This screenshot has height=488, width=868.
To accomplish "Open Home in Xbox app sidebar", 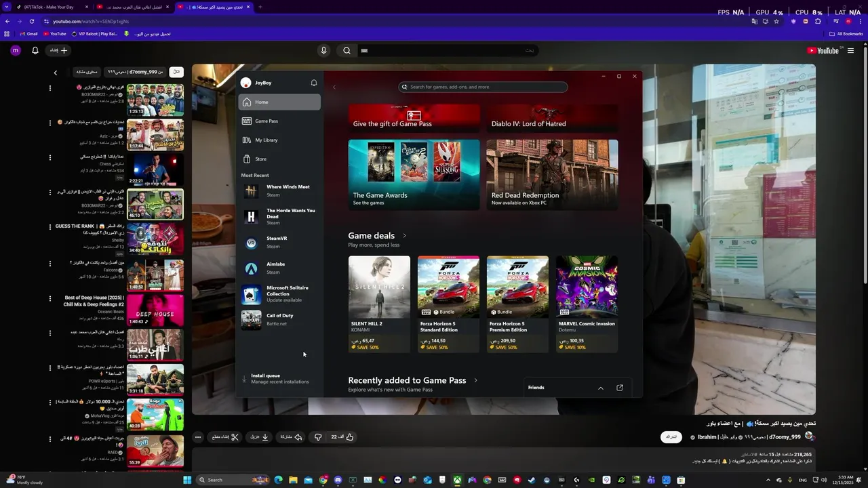I will [279, 102].
